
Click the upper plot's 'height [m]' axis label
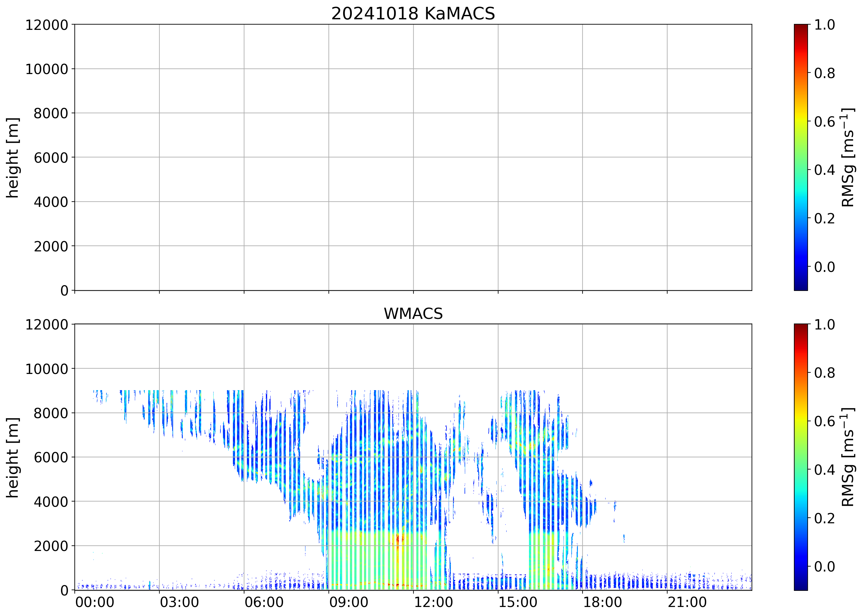pos(12,157)
